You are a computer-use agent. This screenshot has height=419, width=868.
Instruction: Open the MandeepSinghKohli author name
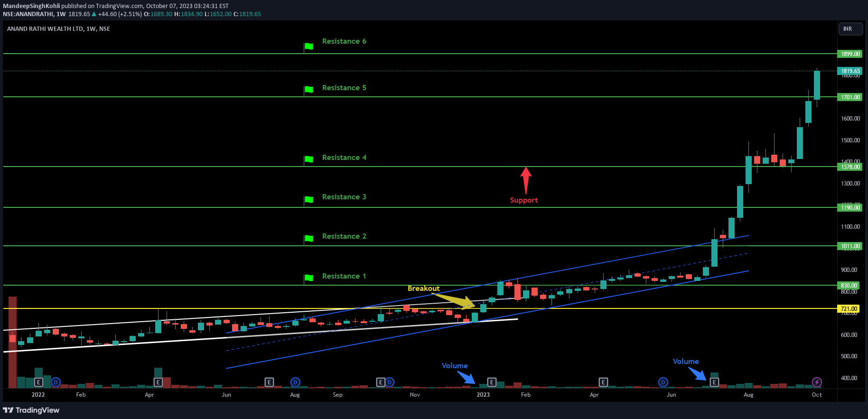tap(31, 6)
